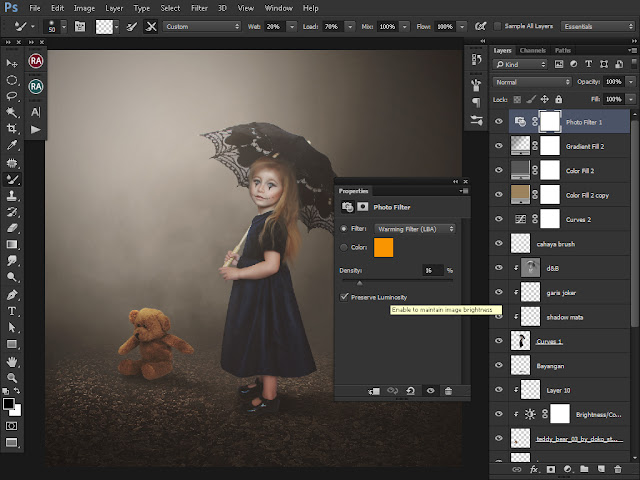Select the Crop tool
The height and width of the screenshot is (480, 640).
click(x=12, y=129)
